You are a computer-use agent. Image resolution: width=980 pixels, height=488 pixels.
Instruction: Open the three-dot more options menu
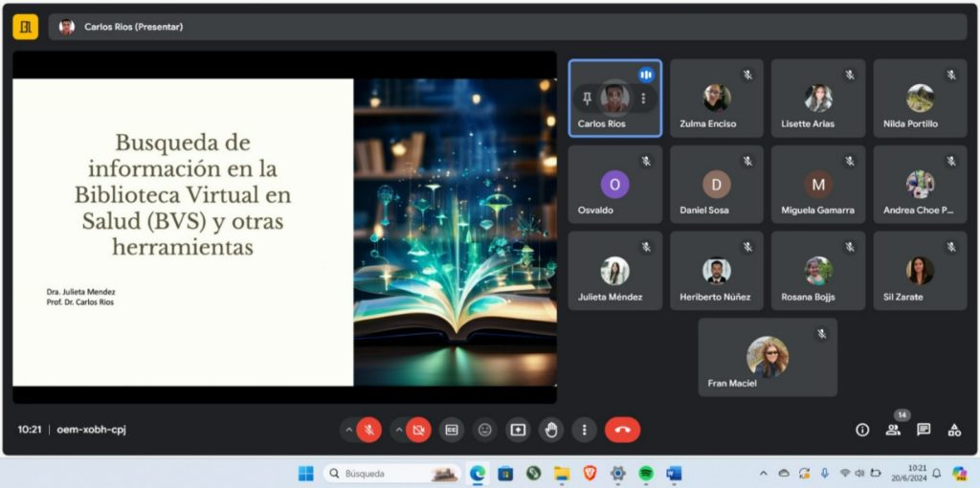pos(584,430)
